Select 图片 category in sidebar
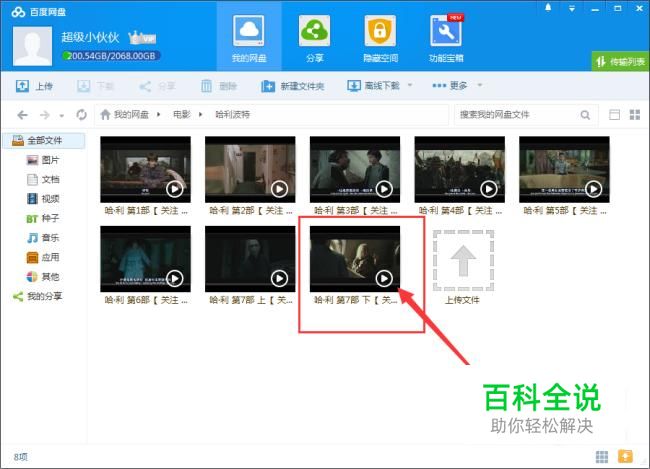The width and height of the screenshot is (650, 469). coord(43,160)
